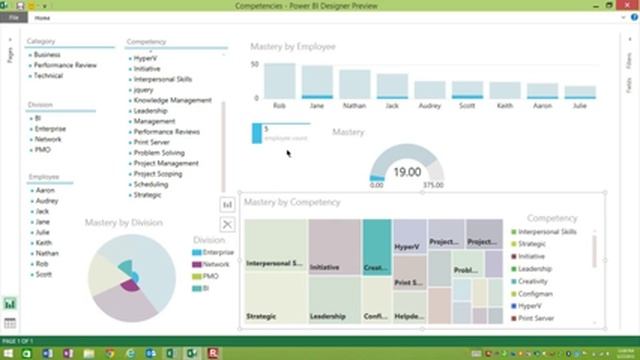The height and width of the screenshot is (360, 640).
Task: Click the yellow smiley feedback icon
Action: pos(32,6)
